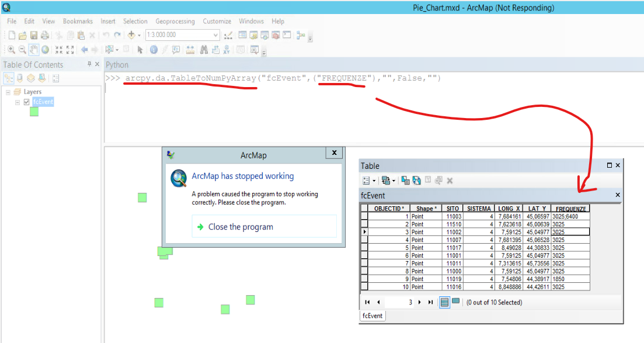Image resolution: width=644 pixels, height=343 pixels.
Task: Select the row selector for OBJECTID 1
Action: point(364,216)
